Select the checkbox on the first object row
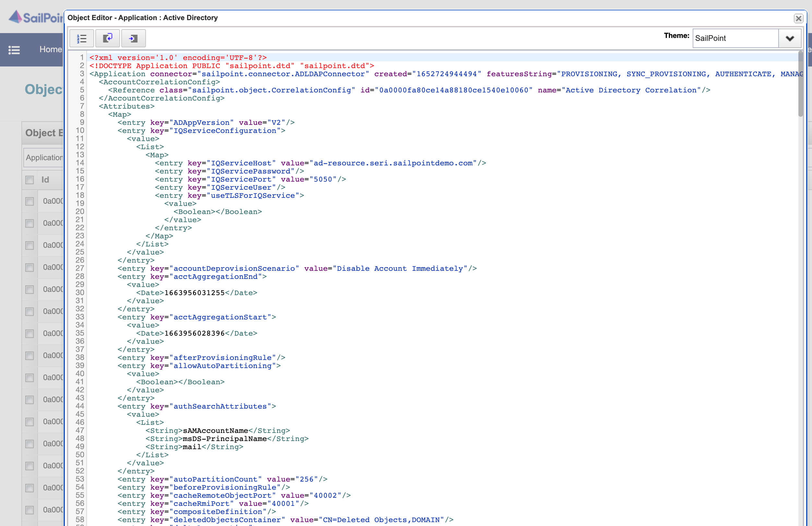The height and width of the screenshot is (526, 812). coord(29,201)
